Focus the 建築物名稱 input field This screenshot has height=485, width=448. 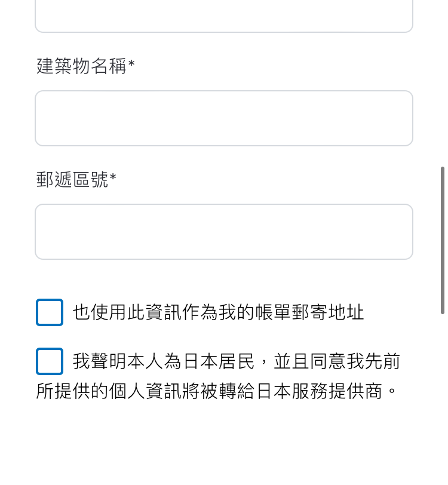coord(224,118)
